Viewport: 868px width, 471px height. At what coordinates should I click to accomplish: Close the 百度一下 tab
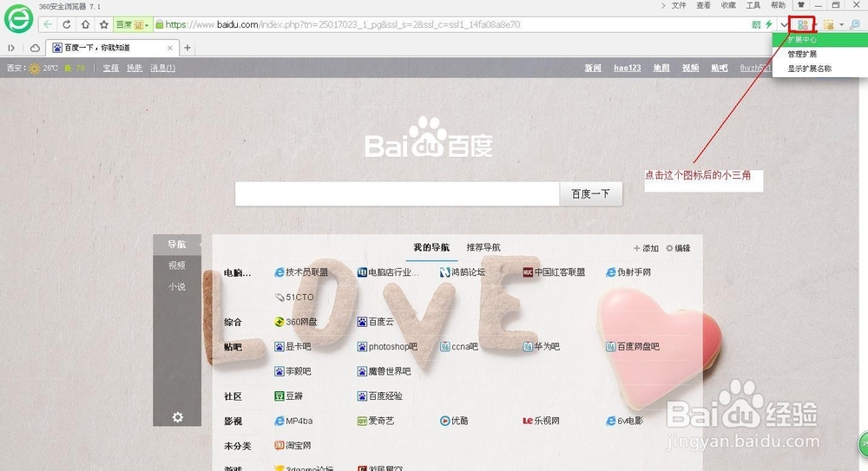pyautogui.click(x=170, y=49)
